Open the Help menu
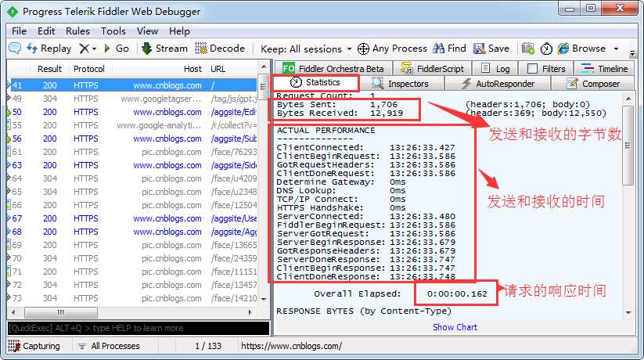644x360 pixels. [x=179, y=31]
